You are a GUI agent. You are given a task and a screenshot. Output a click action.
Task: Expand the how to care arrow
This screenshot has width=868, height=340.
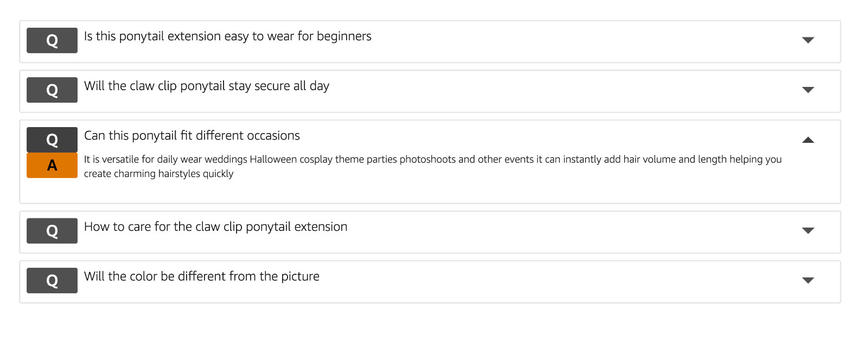(x=808, y=231)
